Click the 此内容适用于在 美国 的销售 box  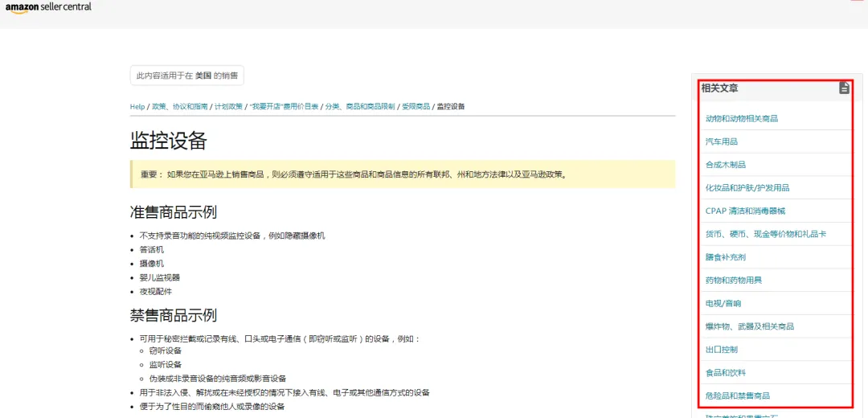tap(187, 76)
